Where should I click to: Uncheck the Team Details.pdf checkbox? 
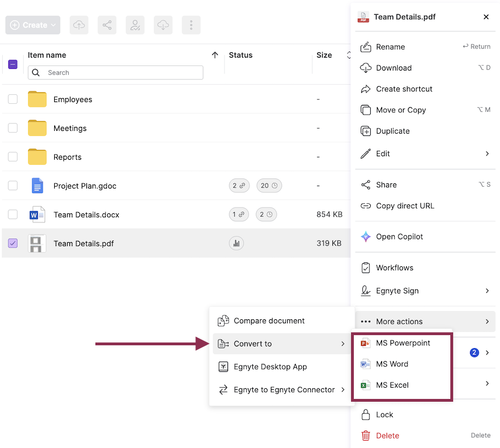tap(13, 244)
